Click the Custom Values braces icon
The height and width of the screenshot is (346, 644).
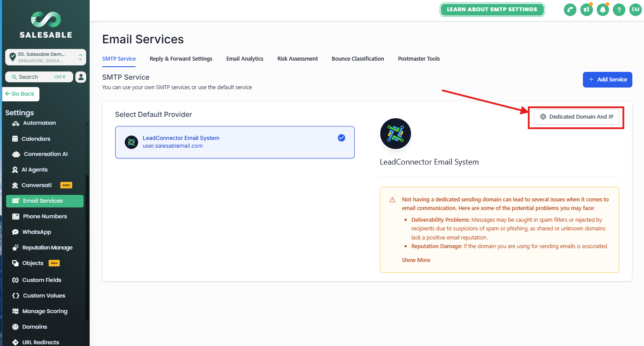pyautogui.click(x=16, y=296)
